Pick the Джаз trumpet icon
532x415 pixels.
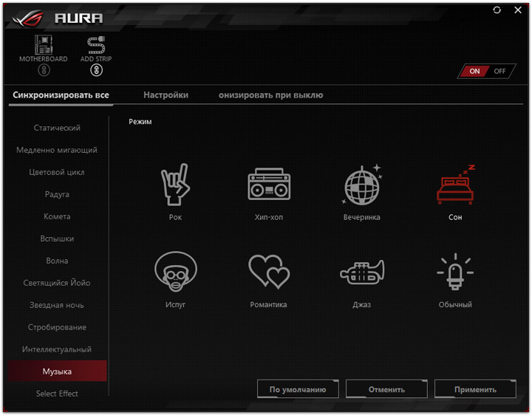point(362,272)
